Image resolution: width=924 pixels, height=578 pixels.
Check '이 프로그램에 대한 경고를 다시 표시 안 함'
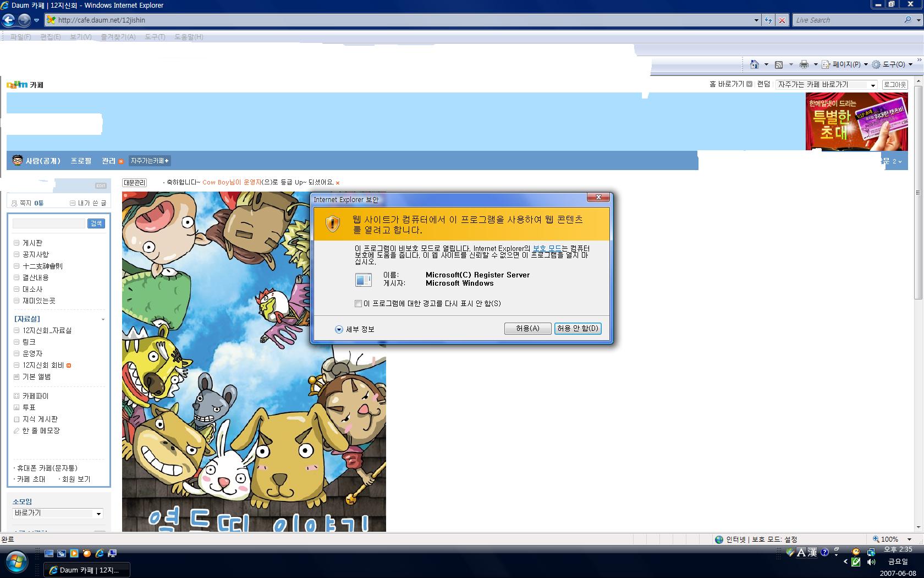pyautogui.click(x=359, y=304)
